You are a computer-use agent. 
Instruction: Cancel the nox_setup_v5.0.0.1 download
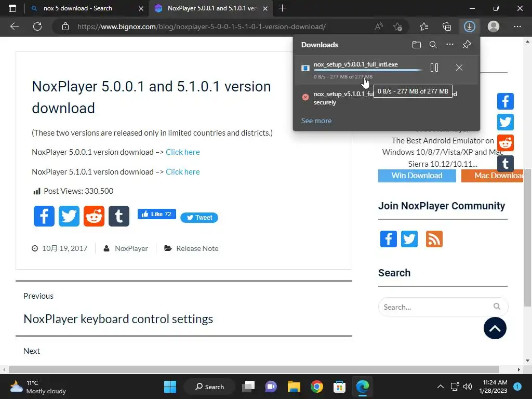[x=459, y=68]
